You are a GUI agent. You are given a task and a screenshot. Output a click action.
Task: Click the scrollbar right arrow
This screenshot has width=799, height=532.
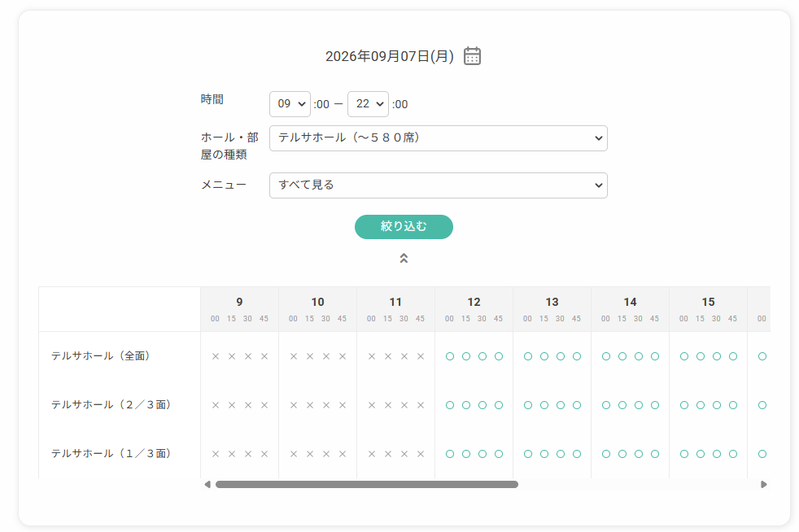pos(763,485)
